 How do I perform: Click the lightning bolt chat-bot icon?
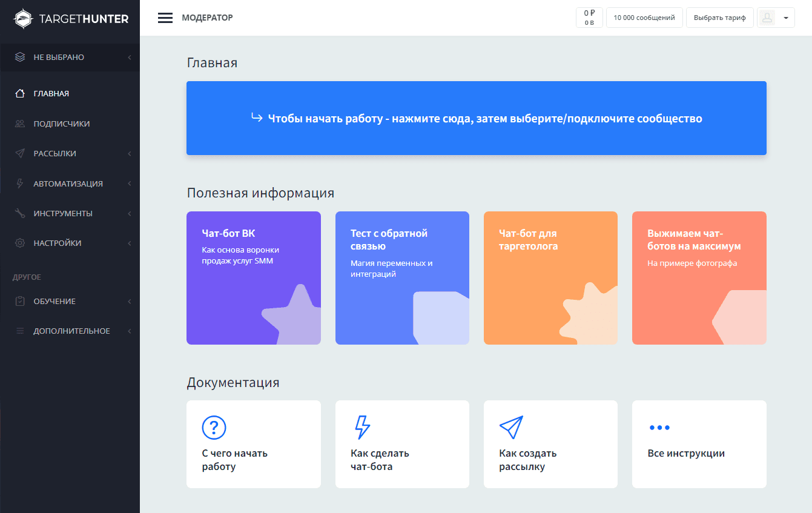[361, 427]
